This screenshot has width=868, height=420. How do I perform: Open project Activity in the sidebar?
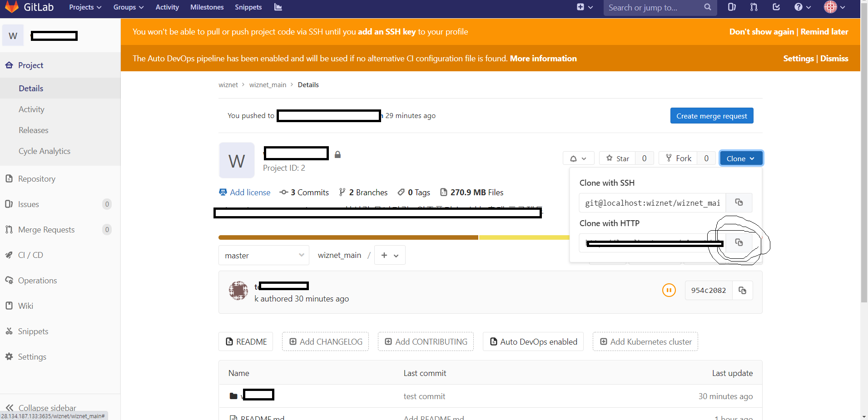click(x=60, y=109)
